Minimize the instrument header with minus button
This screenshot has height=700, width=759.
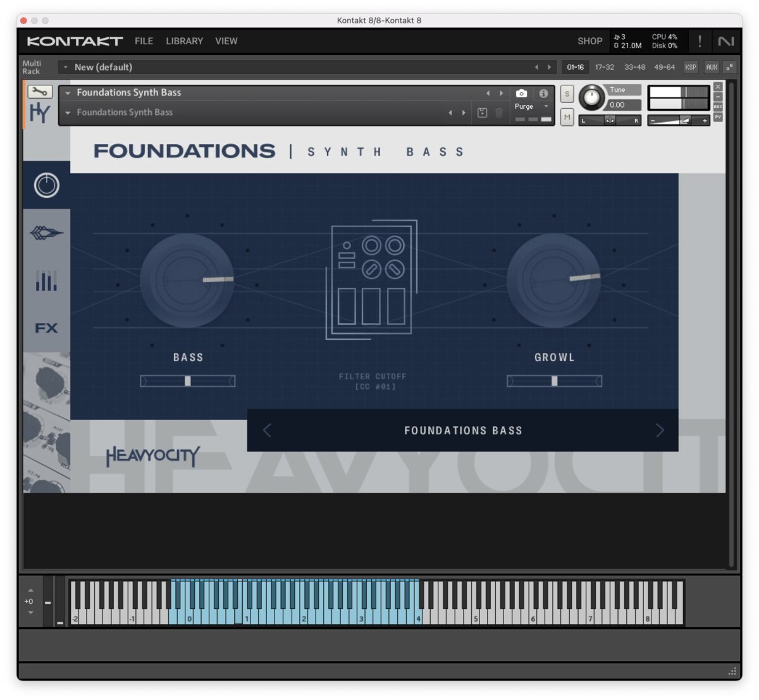pyautogui.click(x=718, y=97)
